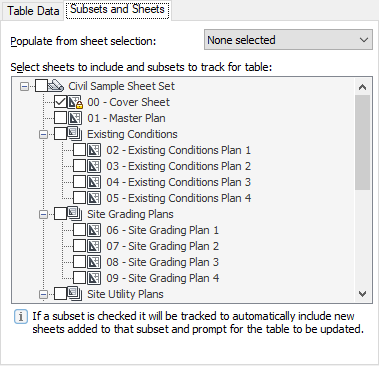Check the 09 - Site Grading Plan 4 box
The height and width of the screenshot is (366, 379).
[79, 278]
